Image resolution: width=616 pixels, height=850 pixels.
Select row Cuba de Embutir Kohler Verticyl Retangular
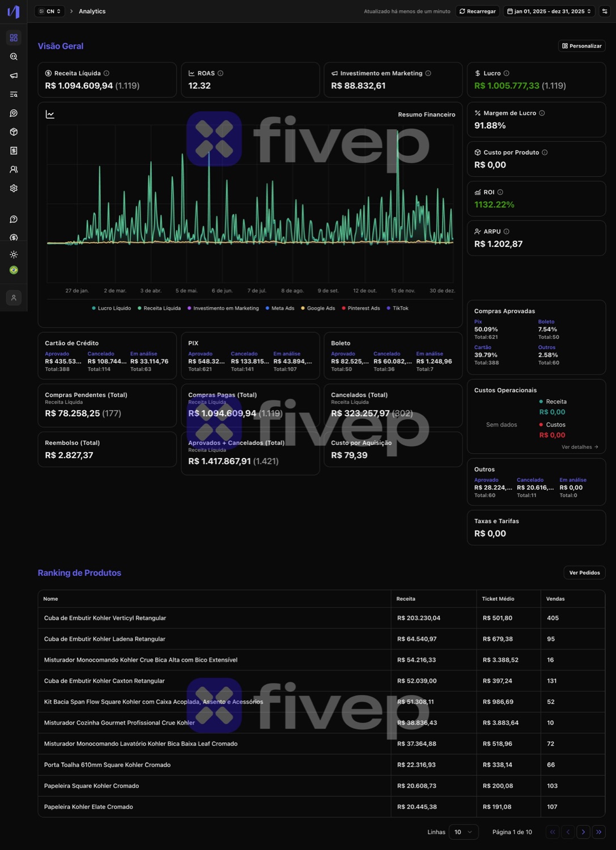coord(321,618)
